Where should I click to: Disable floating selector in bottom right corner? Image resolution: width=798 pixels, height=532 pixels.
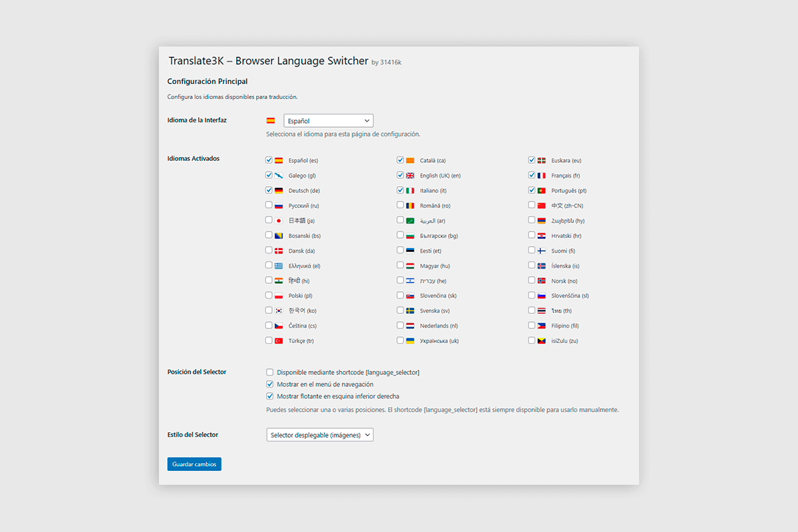click(x=270, y=396)
